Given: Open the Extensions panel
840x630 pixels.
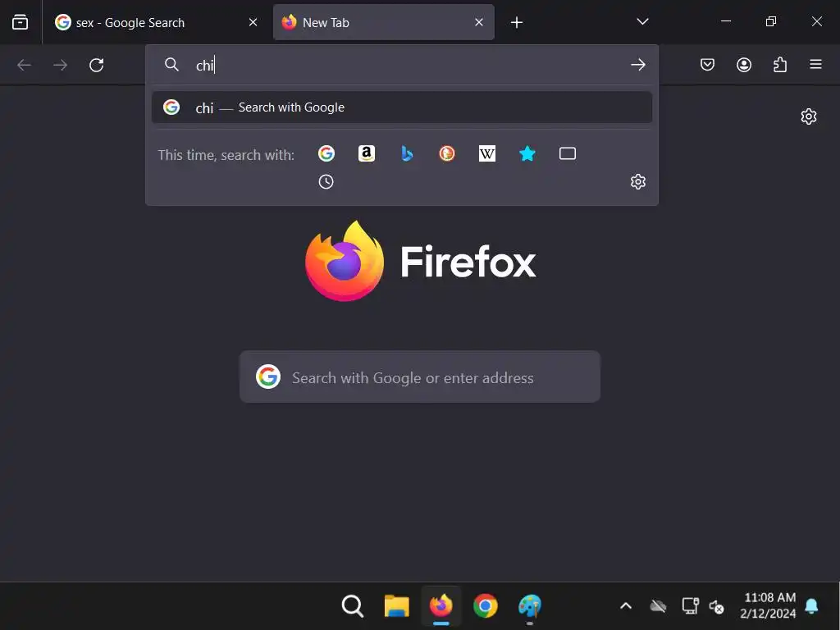Looking at the screenshot, I should click(780, 65).
